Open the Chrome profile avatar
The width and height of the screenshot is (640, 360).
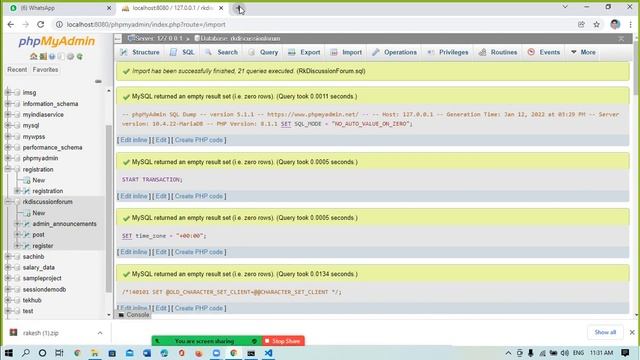pyautogui.click(x=615, y=24)
